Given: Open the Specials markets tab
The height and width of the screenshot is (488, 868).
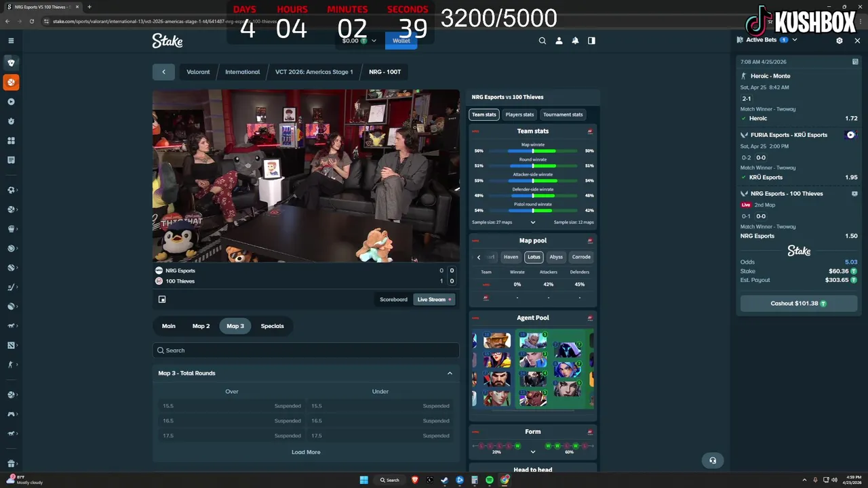Looking at the screenshot, I should pyautogui.click(x=273, y=326).
